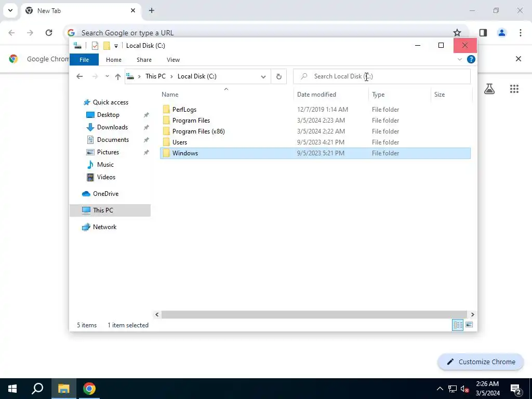Open taskbar search magnifier
The width and height of the screenshot is (532, 399).
[x=37, y=389]
